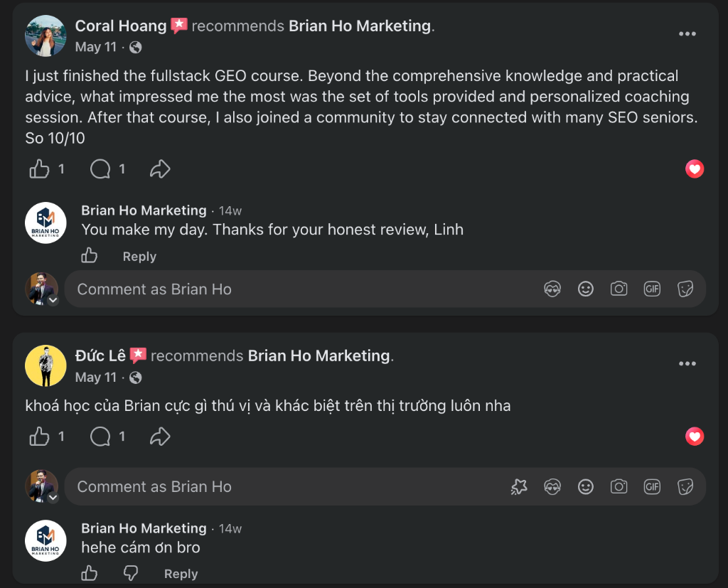
Task: Reply to "You make my day" comment
Action: click(x=139, y=257)
